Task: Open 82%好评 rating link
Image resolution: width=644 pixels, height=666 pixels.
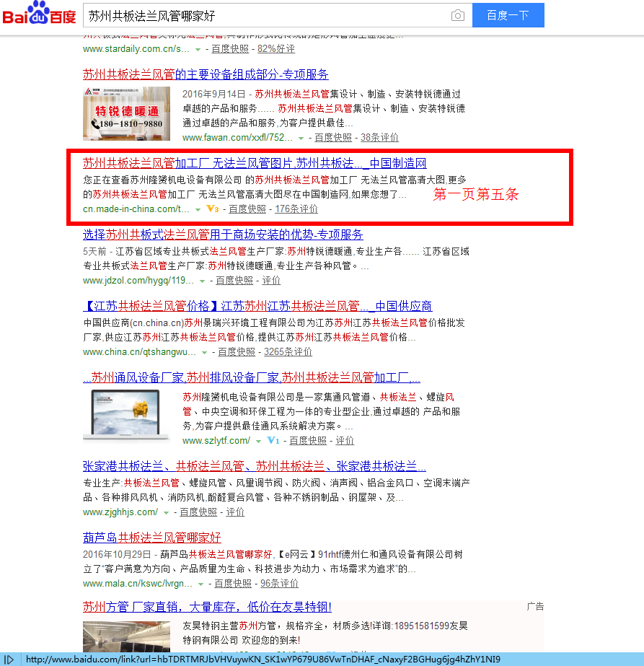Action: [276, 49]
